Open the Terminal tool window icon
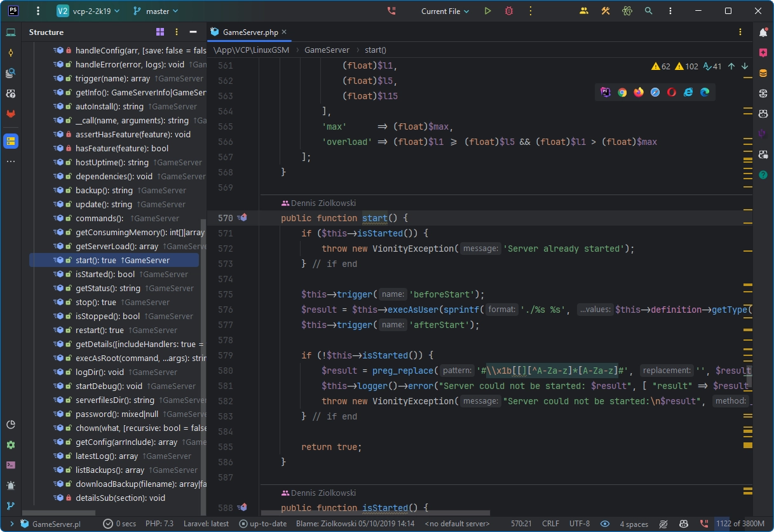This screenshot has width=774, height=532. point(10,465)
